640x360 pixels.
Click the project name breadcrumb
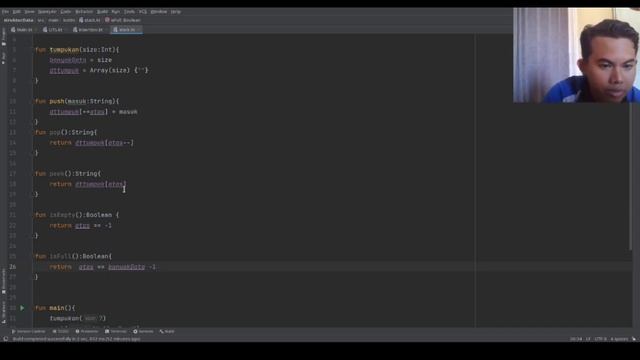point(19,20)
